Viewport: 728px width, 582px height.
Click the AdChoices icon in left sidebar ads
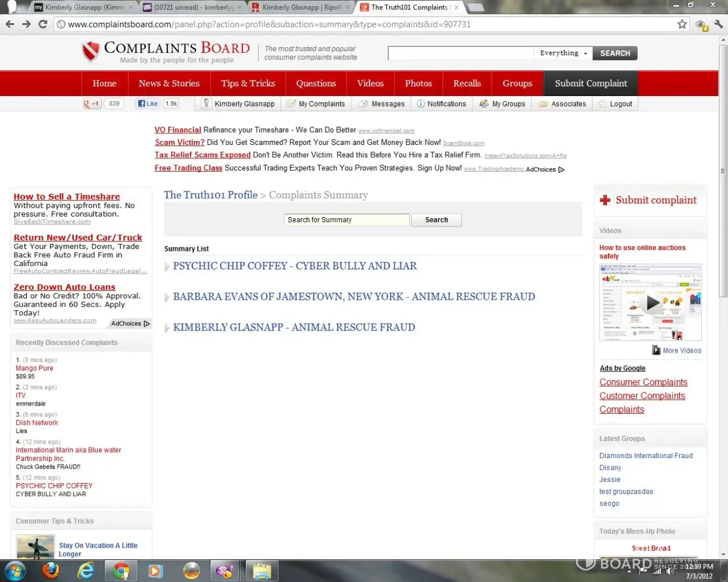coord(147,324)
